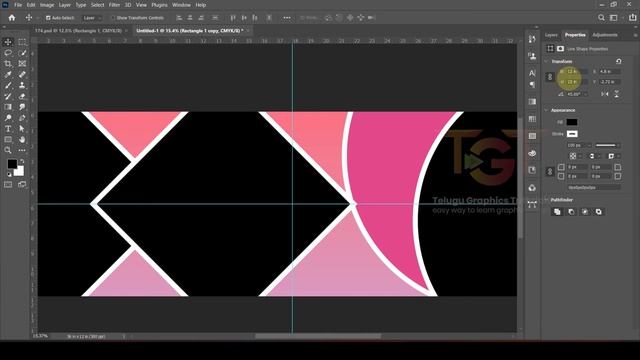This screenshot has height=360, width=640.
Task: Open the Image menu
Action: [47, 5]
